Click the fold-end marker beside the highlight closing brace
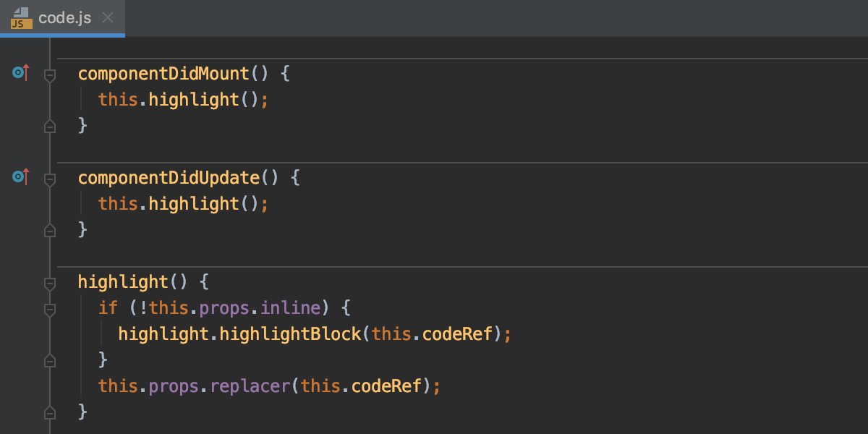Viewport: 868px width, 434px height. (49, 412)
